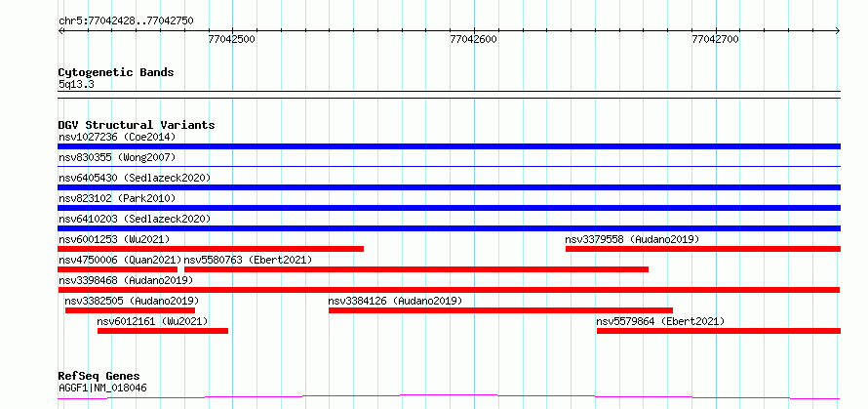
Task: Open the nsv830355 (Wong2007) label
Action: (x=117, y=157)
